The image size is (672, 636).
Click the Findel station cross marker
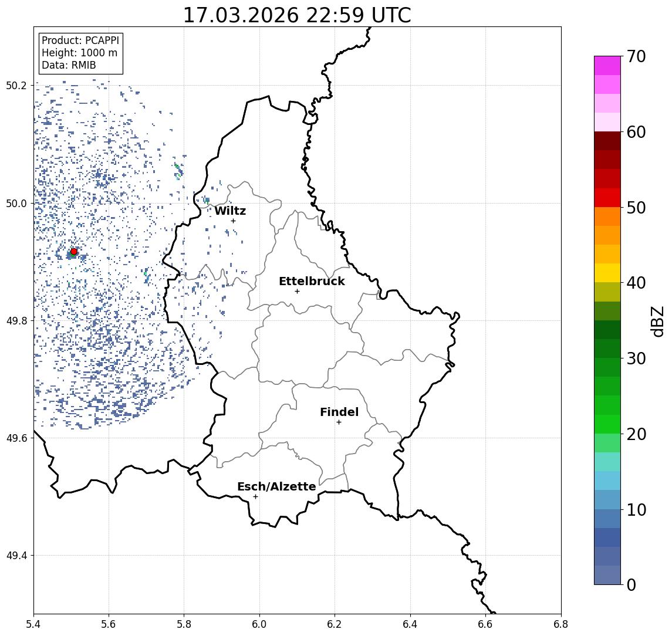click(x=339, y=422)
